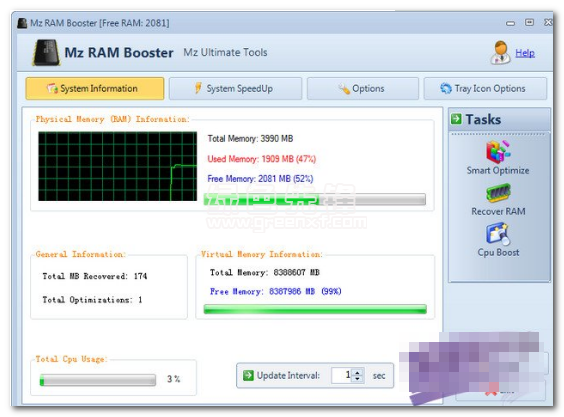This screenshot has height=417, width=564.
Task: Open the Help link
Action: (x=525, y=53)
